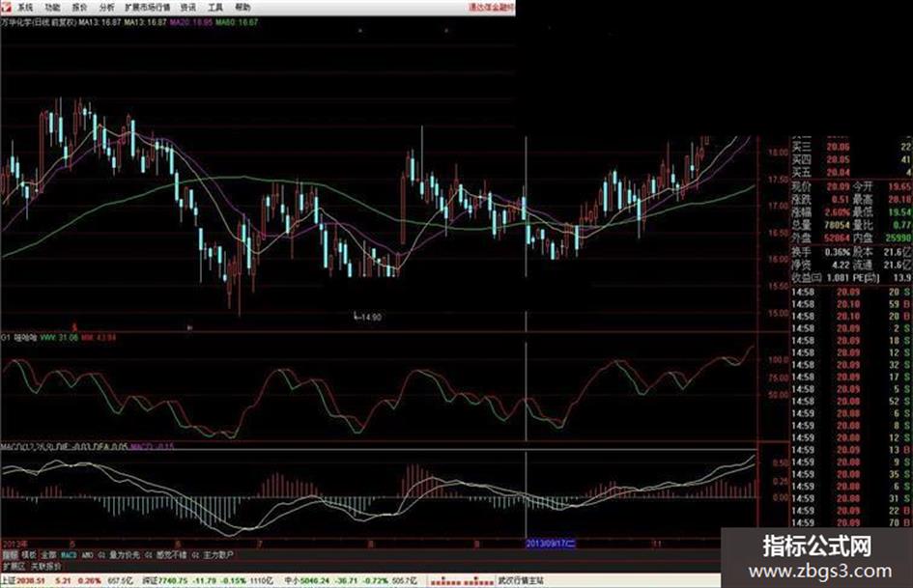Click the 武汉行情主站 status bar label
Screen dimensions: 913x588
(521, 580)
